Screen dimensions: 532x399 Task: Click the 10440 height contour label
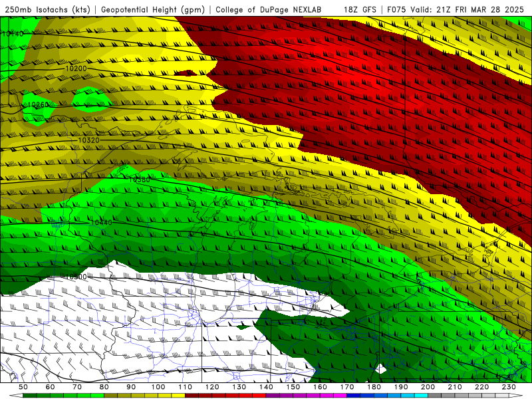(102, 223)
